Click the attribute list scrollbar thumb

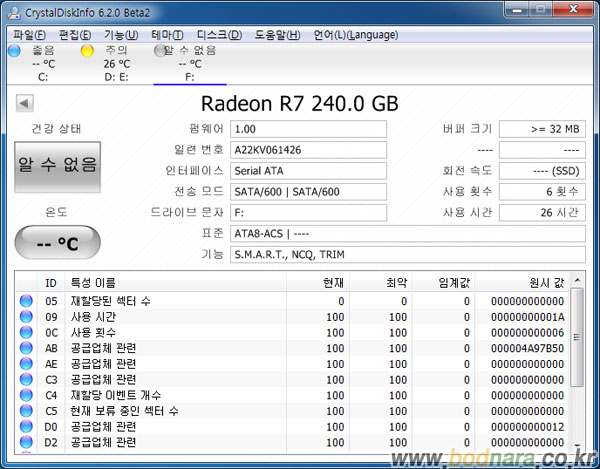pyautogui.click(x=577, y=337)
